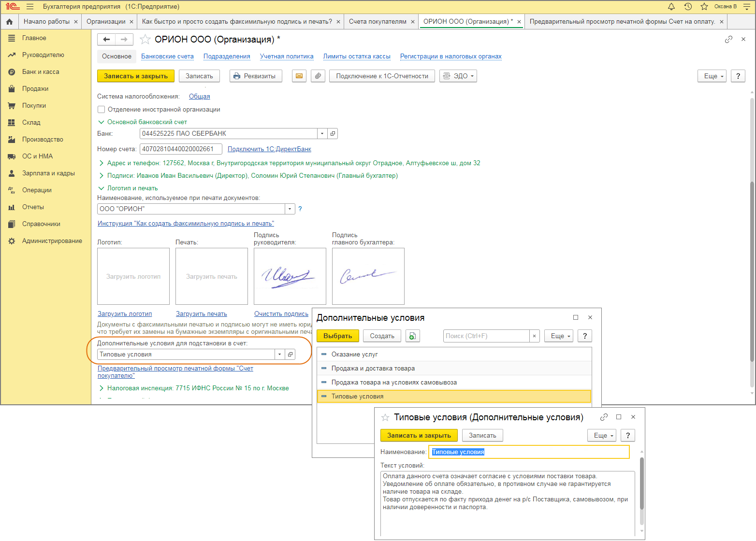Open Банковские счета sub-tab
Screen dimensions: 756x541
[x=167, y=57]
